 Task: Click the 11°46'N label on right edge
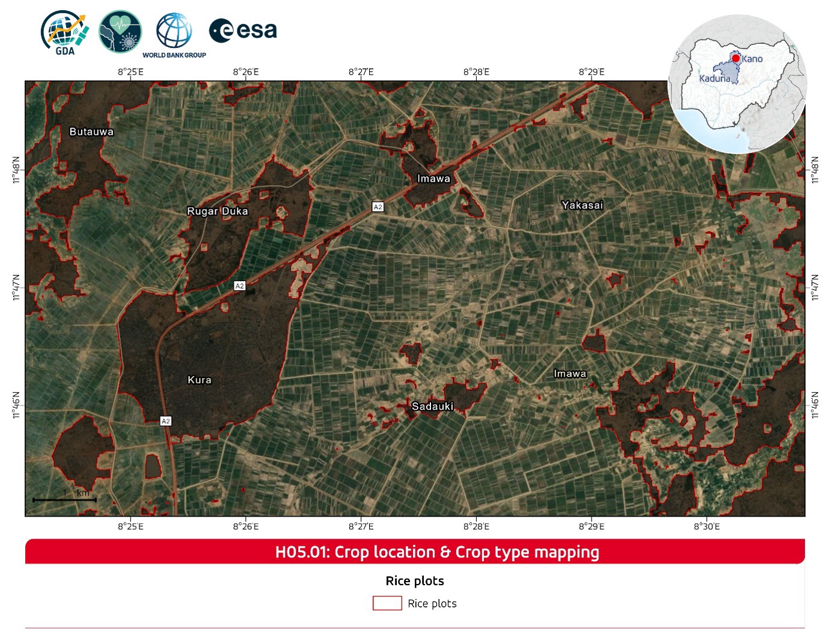[815, 406]
